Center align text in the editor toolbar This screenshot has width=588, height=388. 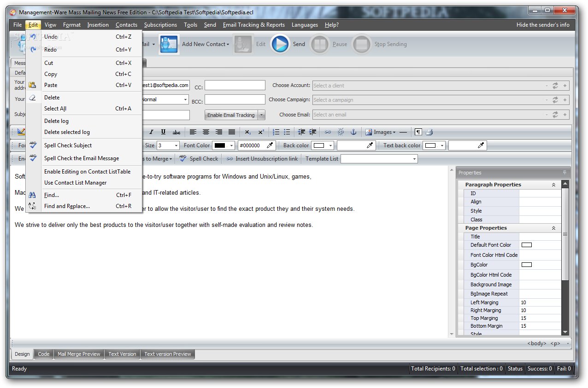[x=206, y=132]
